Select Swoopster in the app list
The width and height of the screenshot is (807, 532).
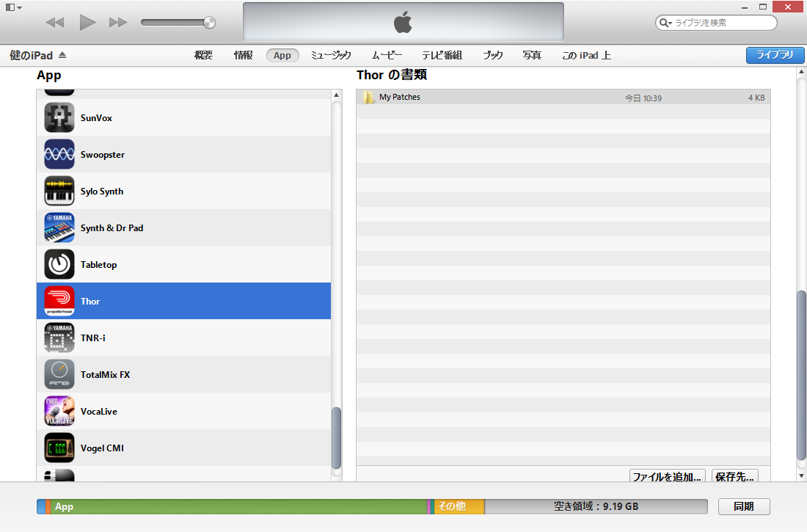pos(183,154)
